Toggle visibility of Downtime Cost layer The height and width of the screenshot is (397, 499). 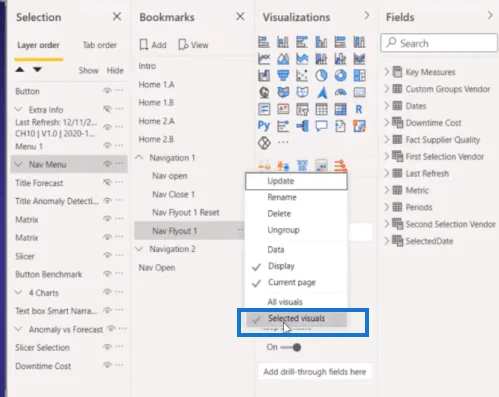(107, 365)
